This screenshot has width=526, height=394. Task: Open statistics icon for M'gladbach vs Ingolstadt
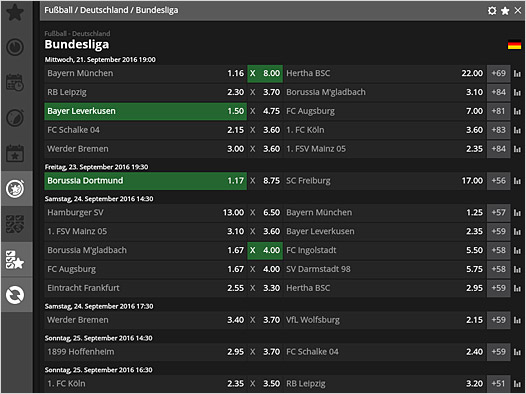click(517, 250)
